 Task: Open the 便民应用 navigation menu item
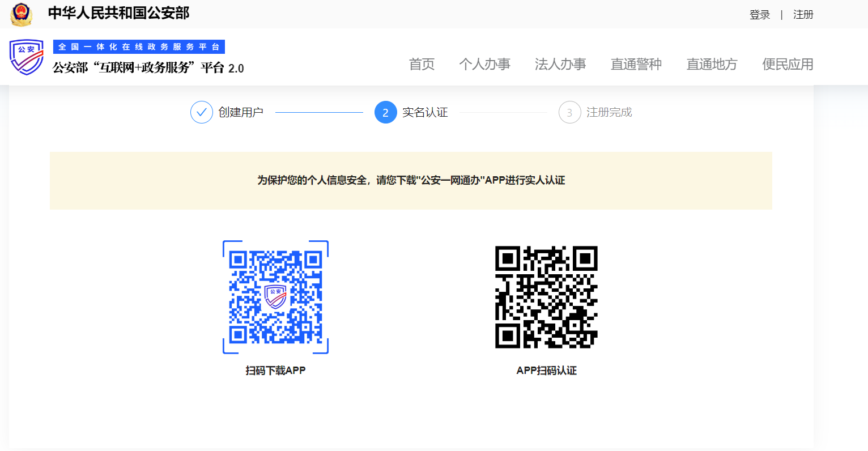(788, 64)
